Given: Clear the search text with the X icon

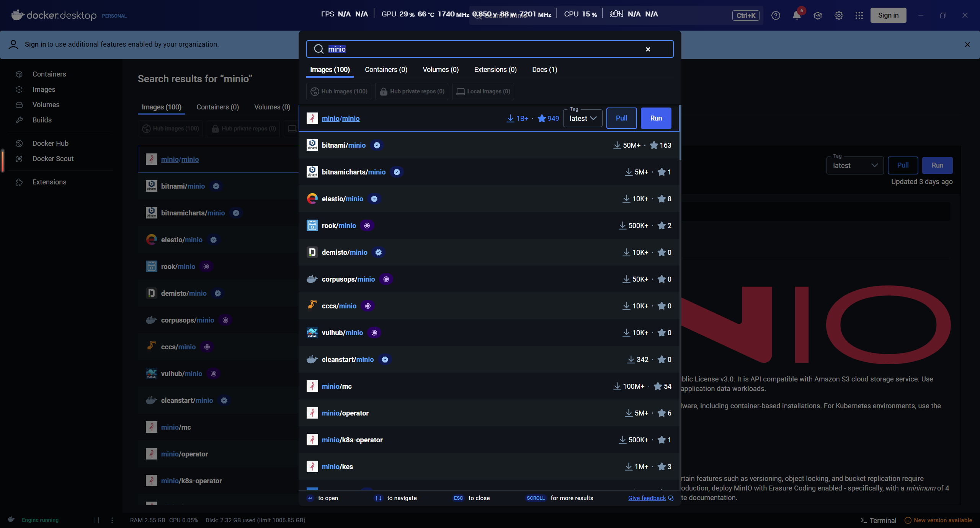Looking at the screenshot, I should pos(648,49).
